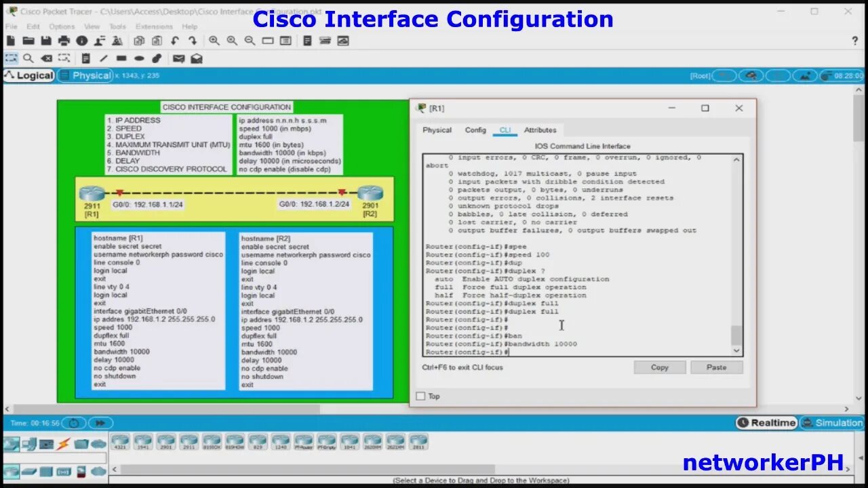
Task: Switch to Realtime mode
Action: coord(766,422)
